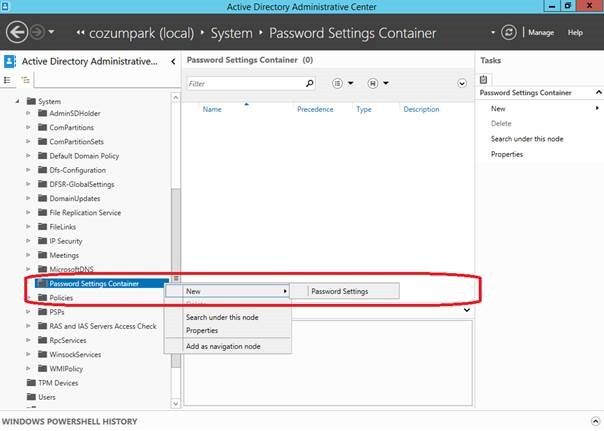Click New in the context menu
The image size is (604, 431).
227,291
